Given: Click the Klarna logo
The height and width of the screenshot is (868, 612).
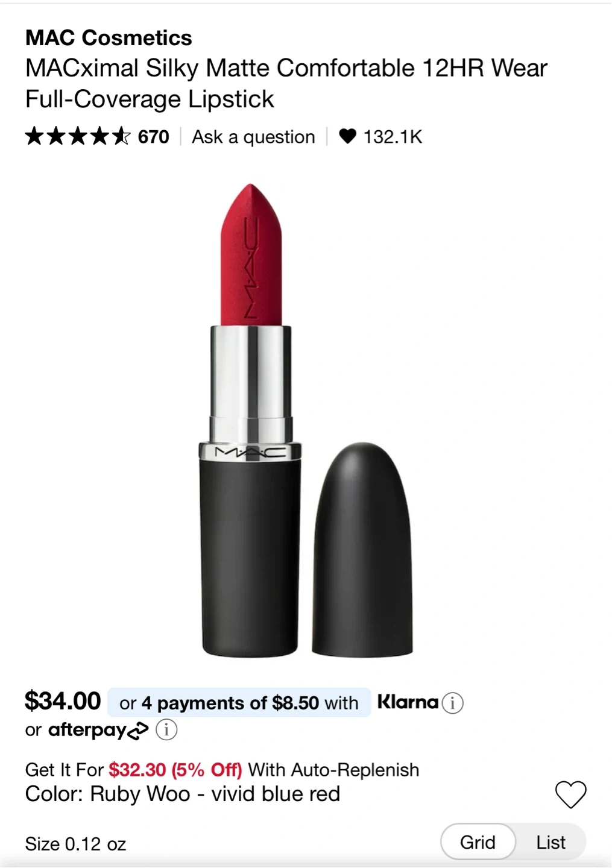Looking at the screenshot, I should point(408,702).
